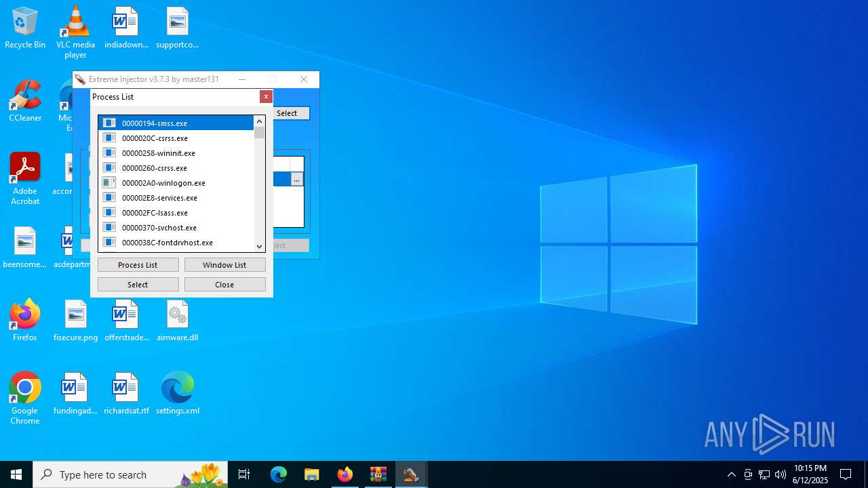
Task: Open Recycle Bin desktop icon
Action: (x=25, y=28)
